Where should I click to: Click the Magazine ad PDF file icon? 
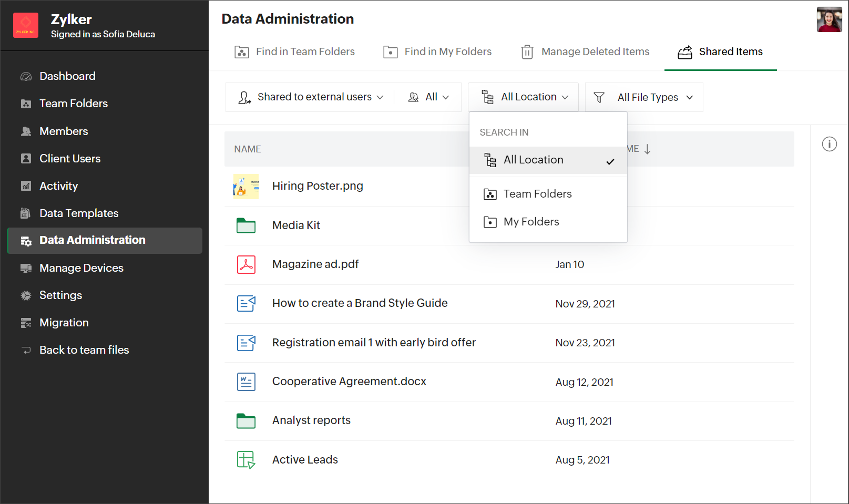click(246, 264)
